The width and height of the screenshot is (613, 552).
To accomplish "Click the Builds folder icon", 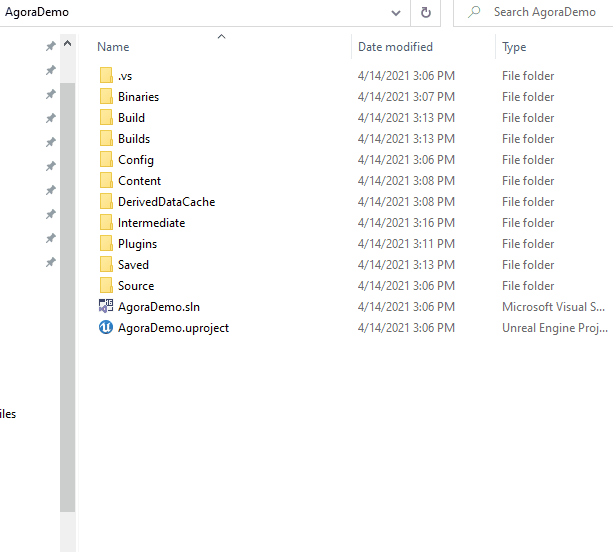I will 106,138.
